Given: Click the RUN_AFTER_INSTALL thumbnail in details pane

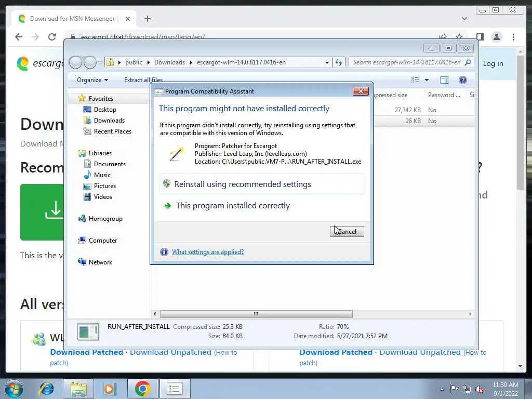Looking at the screenshot, I should click(88, 331).
